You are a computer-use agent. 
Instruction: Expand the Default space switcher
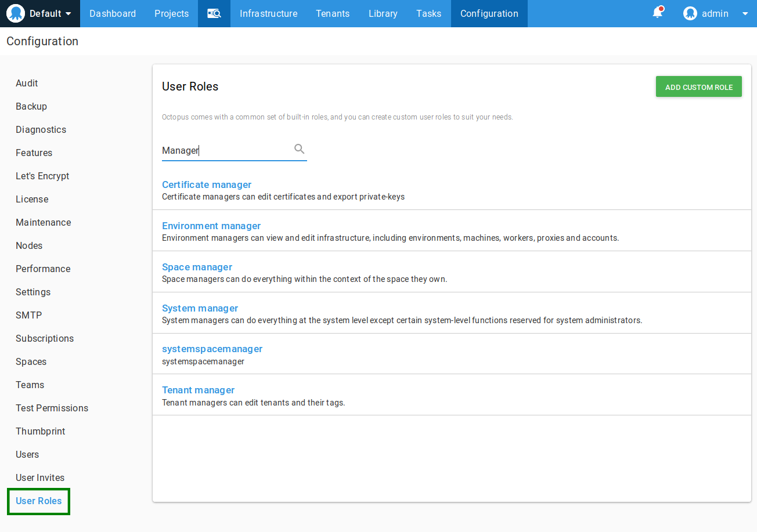[51, 13]
